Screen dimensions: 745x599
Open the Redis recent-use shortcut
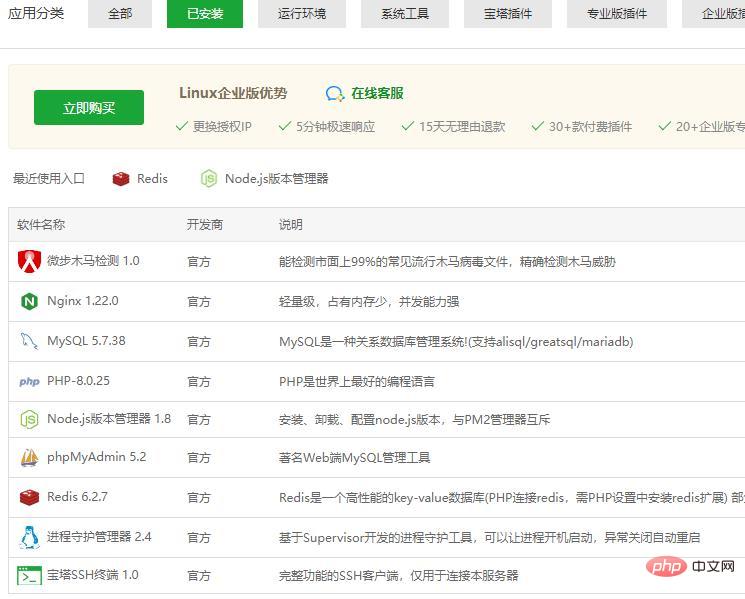(140, 179)
